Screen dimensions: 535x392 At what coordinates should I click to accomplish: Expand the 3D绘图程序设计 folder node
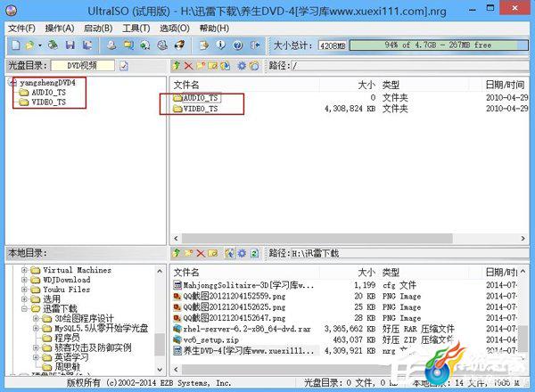36,318
